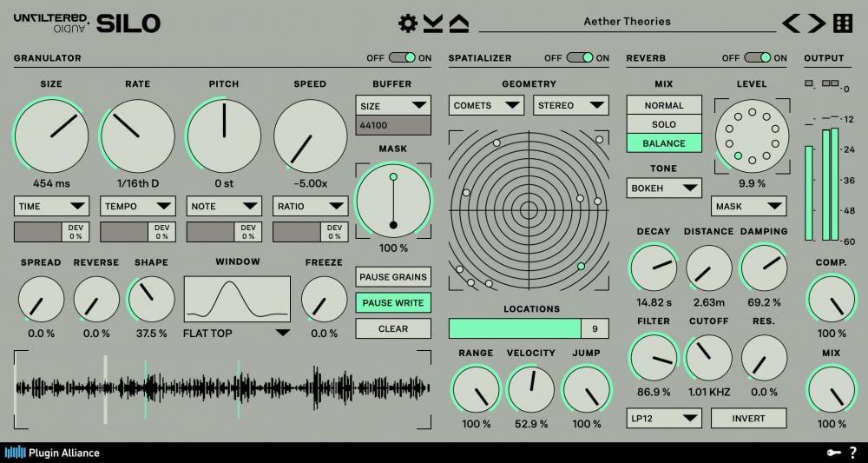
Task: Click the output MIX knob
Action: click(x=831, y=389)
